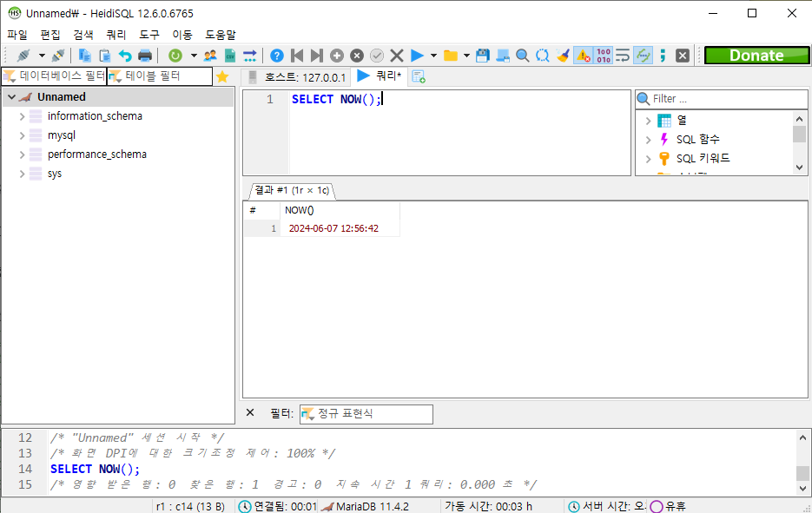Viewport: 812px width, 513px height.
Task: Toggle stop on errors warning icon
Action: (x=583, y=56)
